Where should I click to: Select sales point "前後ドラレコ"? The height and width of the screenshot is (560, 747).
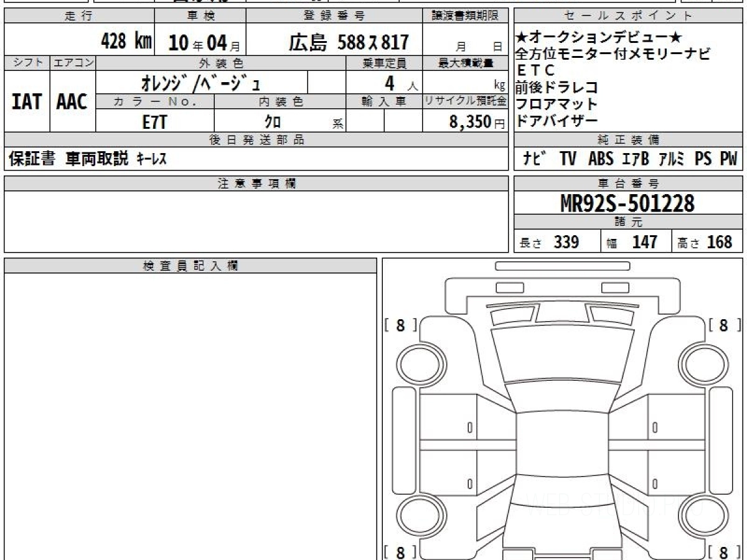(x=557, y=88)
